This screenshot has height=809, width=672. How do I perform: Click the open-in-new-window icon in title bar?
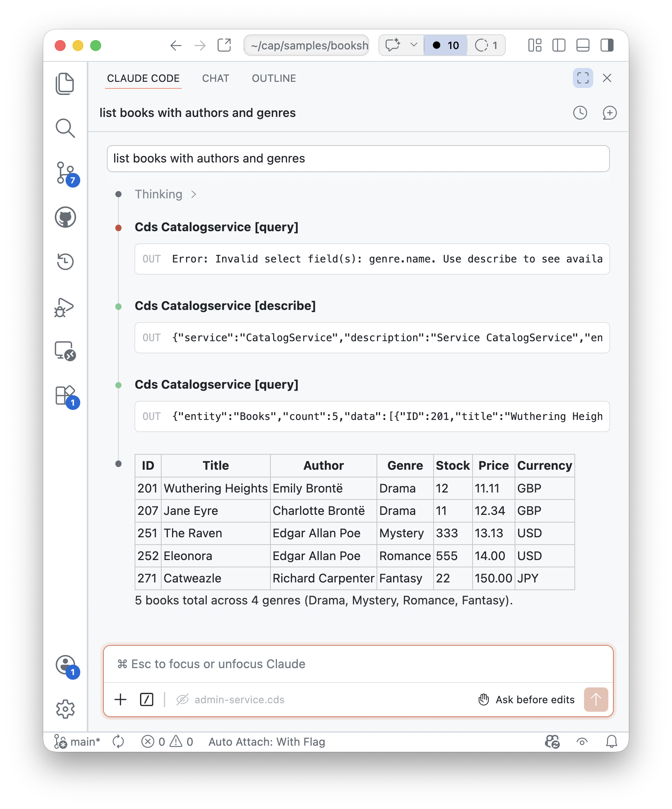pos(224,45)
